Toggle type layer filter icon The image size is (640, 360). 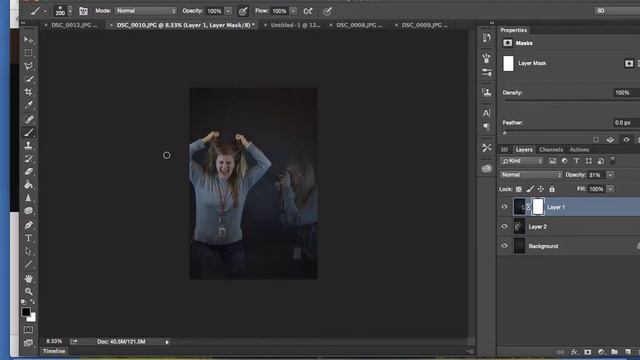click(x=576, y=161)
